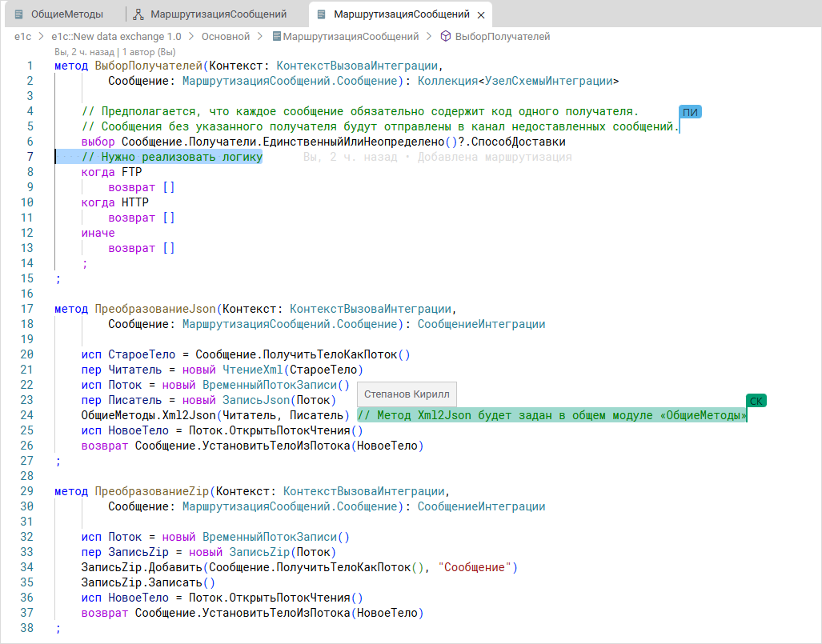Click the module file icon in breadcrumb

tap(277, 37)
